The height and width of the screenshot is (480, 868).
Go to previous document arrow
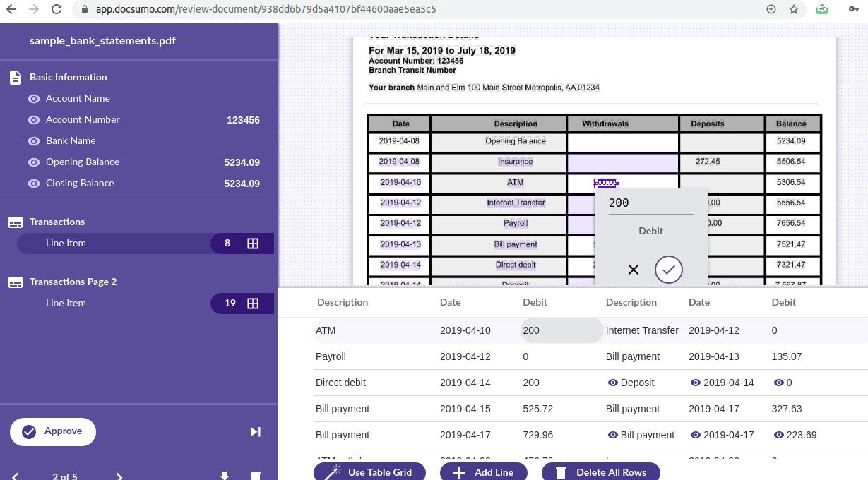[x=16, y=476]
